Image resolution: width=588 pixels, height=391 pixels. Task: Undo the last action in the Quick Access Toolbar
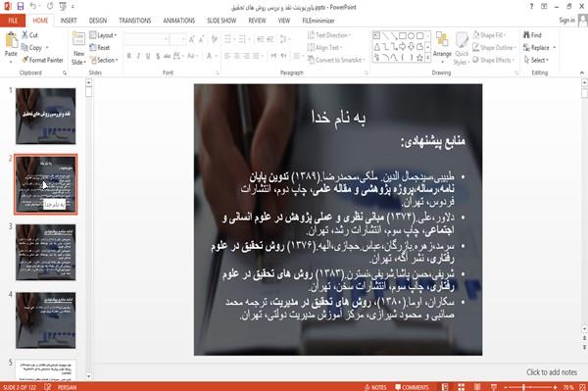click(x=33, y=6)
